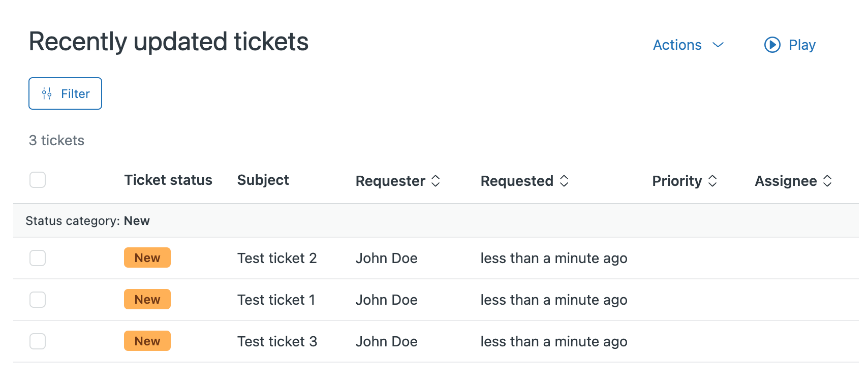This screenshot has width=868, height=387.
Task: Select requester John Doe on Test ticket 3
Action: click(x=386, y=341)
